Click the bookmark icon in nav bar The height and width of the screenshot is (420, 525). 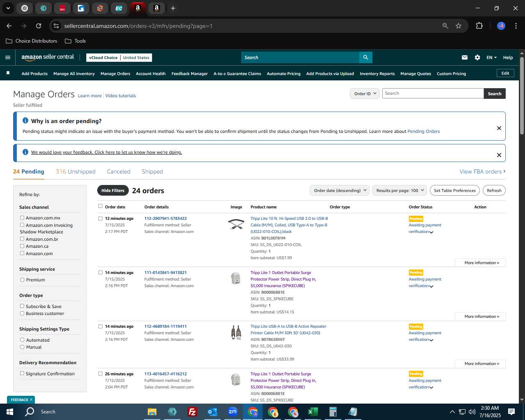pos(8,73)
